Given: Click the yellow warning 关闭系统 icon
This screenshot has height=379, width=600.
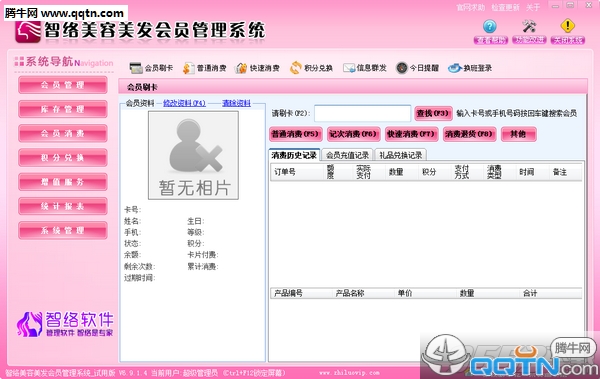Looking at the screenshot, I should [568, 26].
